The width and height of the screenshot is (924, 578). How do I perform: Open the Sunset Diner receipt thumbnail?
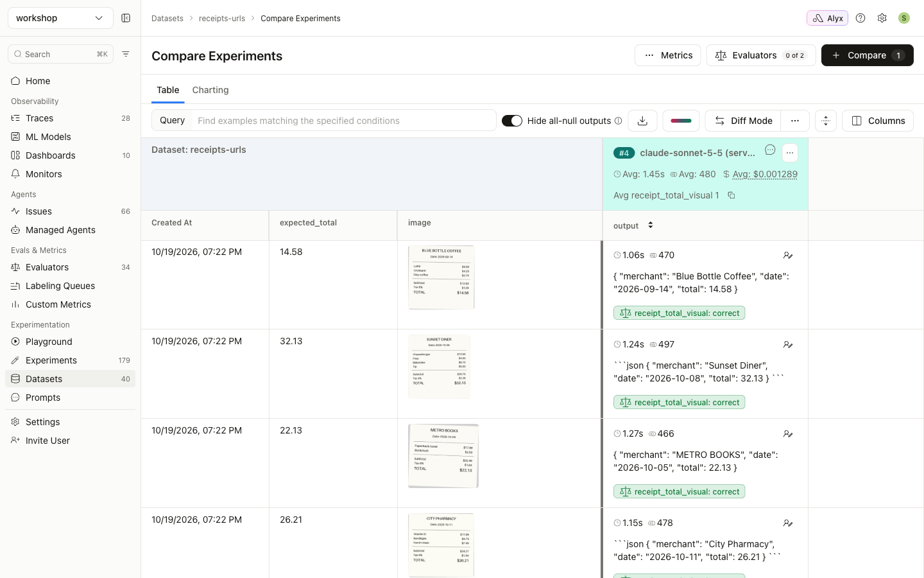tap(440, 366)
